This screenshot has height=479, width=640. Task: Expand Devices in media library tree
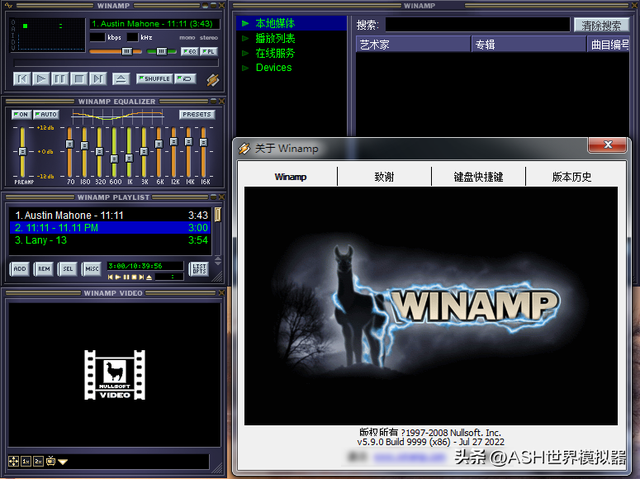point(245,68)
